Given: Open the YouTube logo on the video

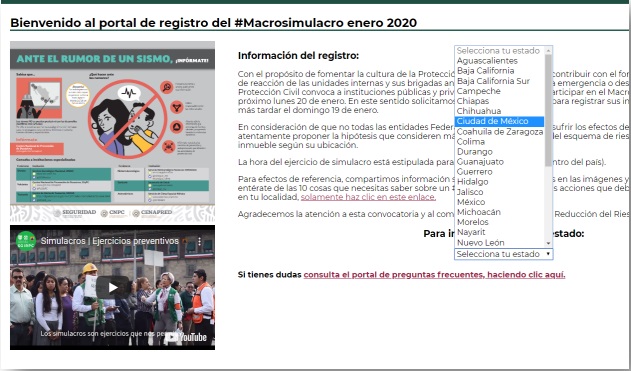Looking at the screenshot, I should coord(186,337).
